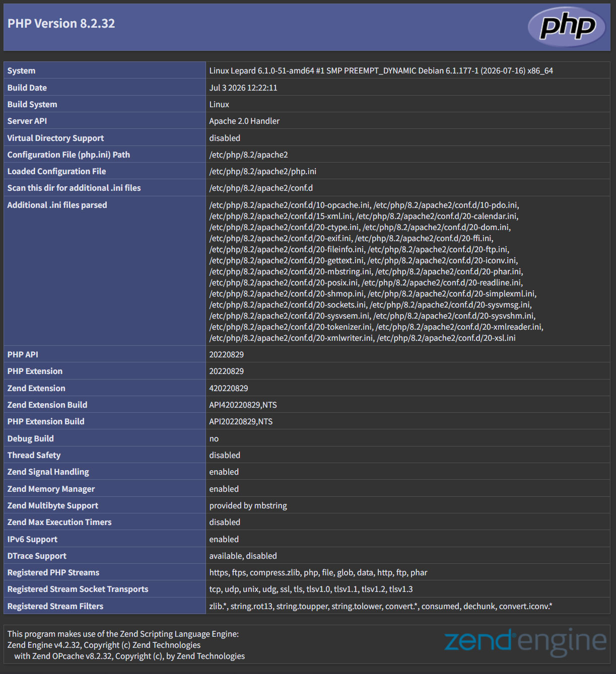Viewport: 616px width, 674px height.
Task: Click the Debug Build label
Action: tap(31, 438)
